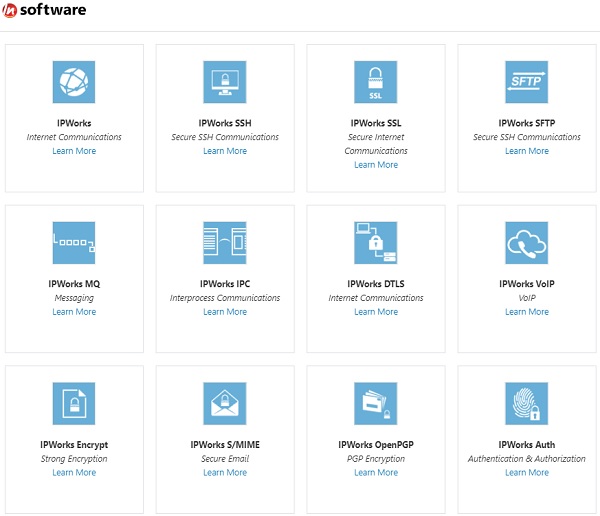Image resolution: width=600 pixels, height=516 pixels.
Task: Click Learn More under IPWorks Encrypt
Action: tap(74, 472)
